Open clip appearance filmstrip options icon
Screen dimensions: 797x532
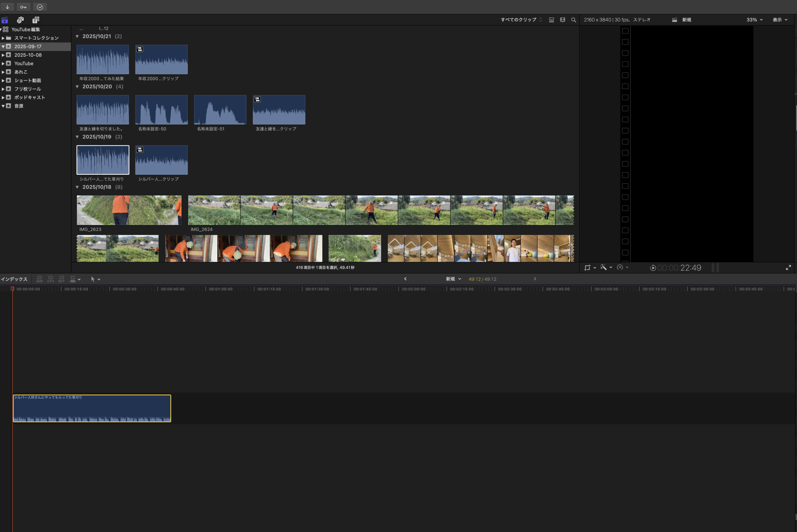563,20
